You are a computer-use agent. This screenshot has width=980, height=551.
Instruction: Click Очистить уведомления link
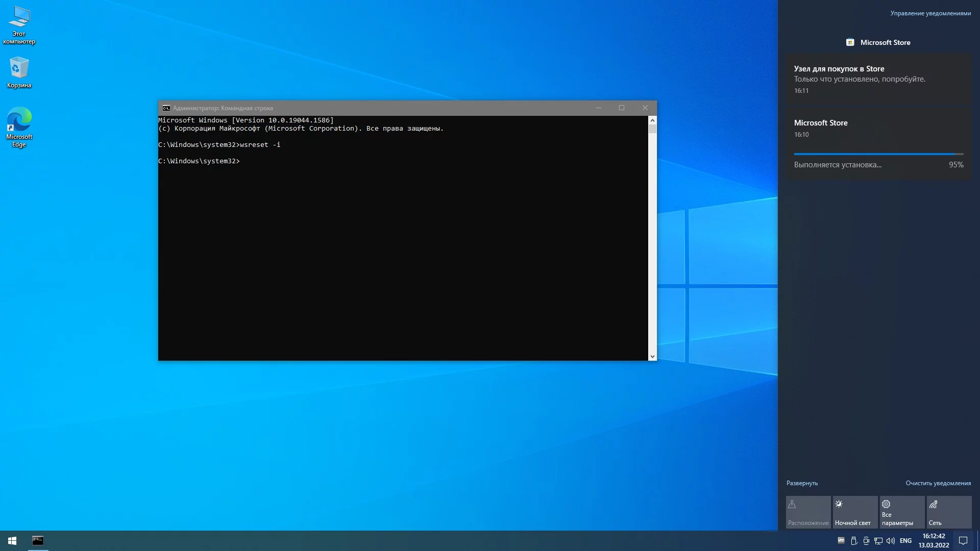[x=938, y=483]
